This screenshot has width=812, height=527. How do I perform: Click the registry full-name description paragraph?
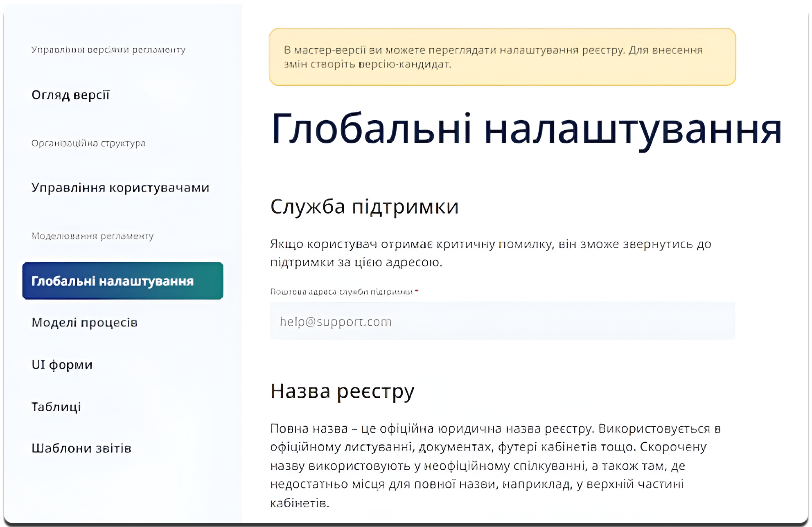pyautogui.click(x=495, y=465)
